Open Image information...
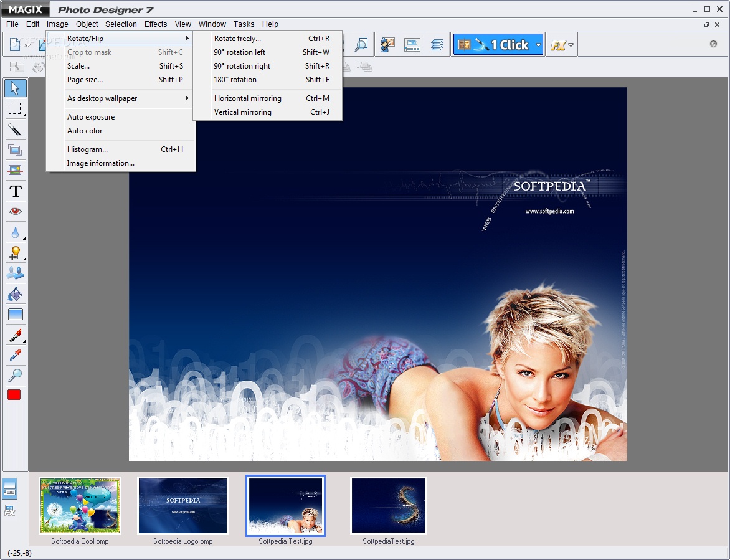 (121, 163)
